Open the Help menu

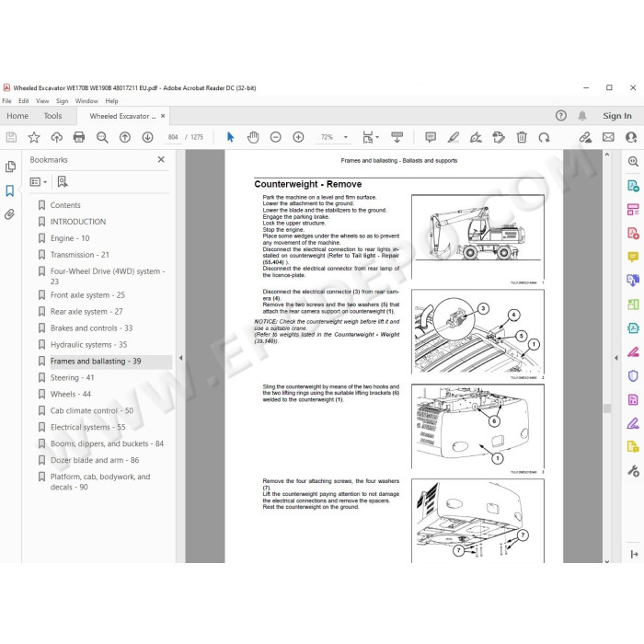pyautogui.click(x=111, y=101)
